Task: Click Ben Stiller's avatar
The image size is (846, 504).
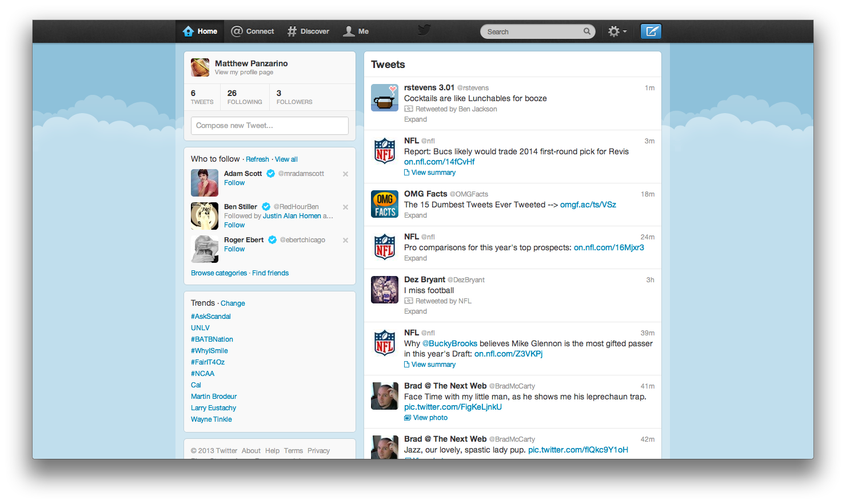Action: coord(205,216)
